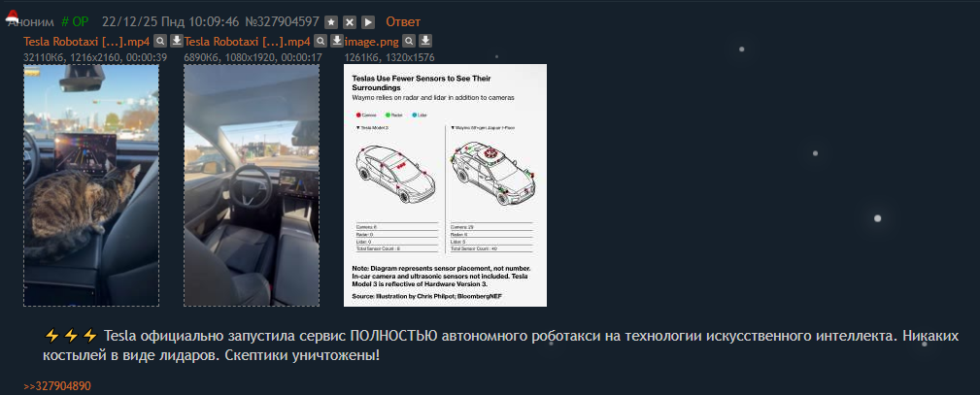Click the play triangle icon in post header
The image size is (980, 395).
[368, 22]
